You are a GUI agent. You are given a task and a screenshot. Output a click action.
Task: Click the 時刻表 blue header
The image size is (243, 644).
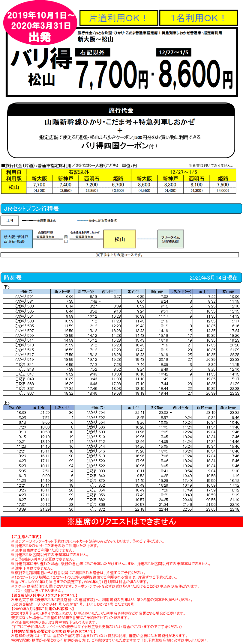tap(121, 277)
